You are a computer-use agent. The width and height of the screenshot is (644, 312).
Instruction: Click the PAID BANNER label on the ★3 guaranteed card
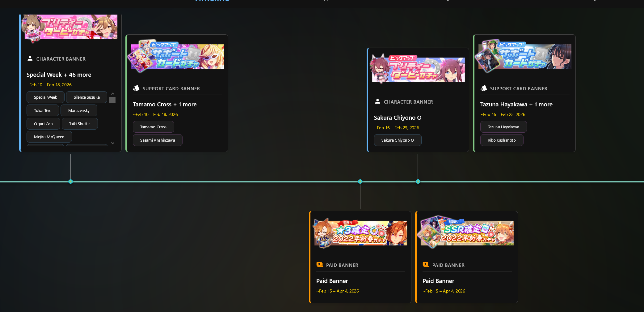coord(342,265)
